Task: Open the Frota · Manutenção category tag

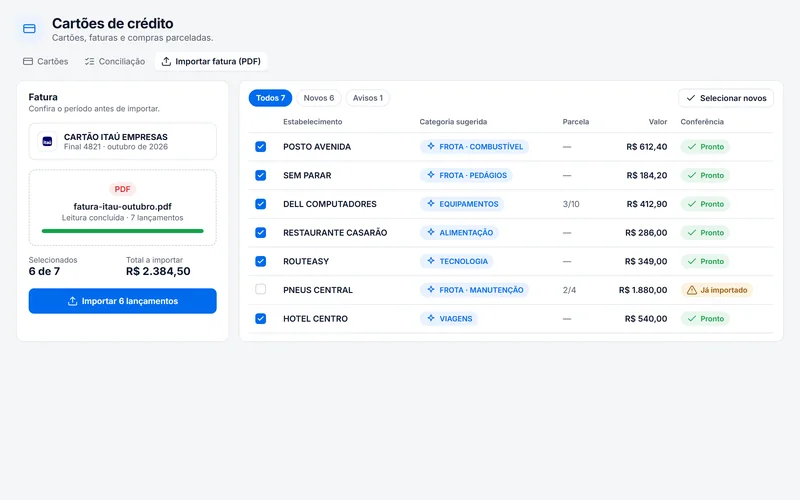Action: coord(474,290)
